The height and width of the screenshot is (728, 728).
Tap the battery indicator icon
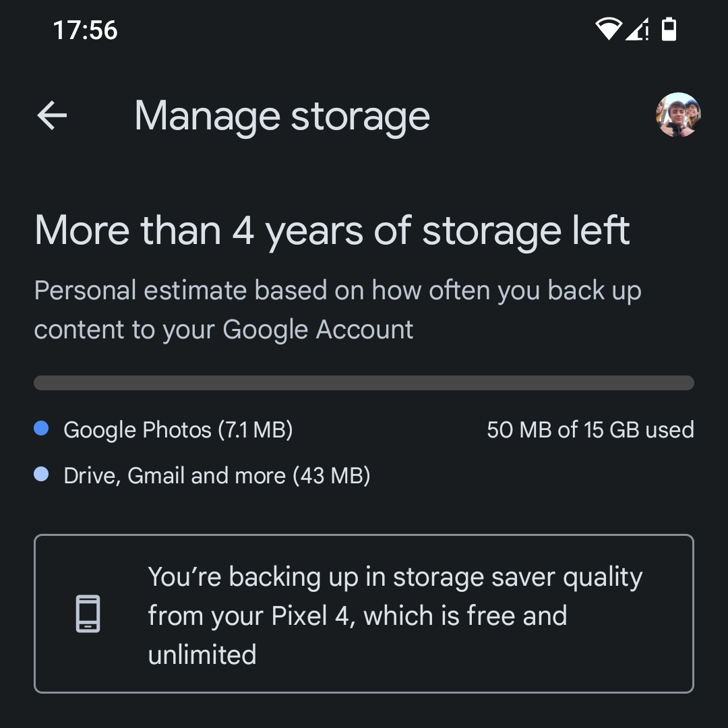(669, 30)
